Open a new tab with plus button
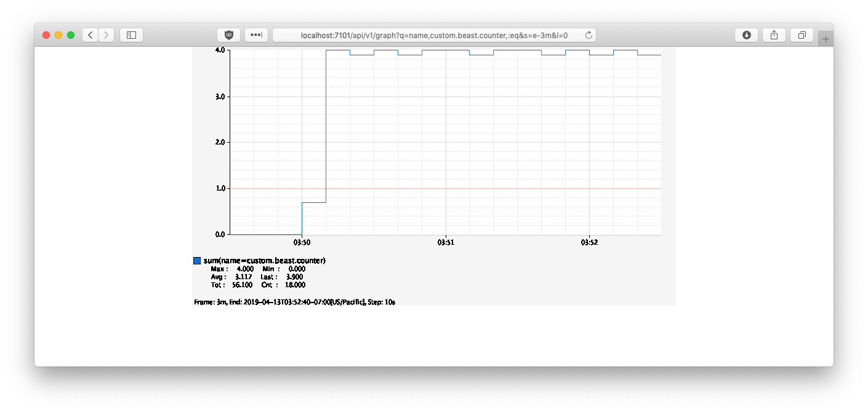Screen dimensions: 868x412 pyautogui.click(x=826, y=39)
